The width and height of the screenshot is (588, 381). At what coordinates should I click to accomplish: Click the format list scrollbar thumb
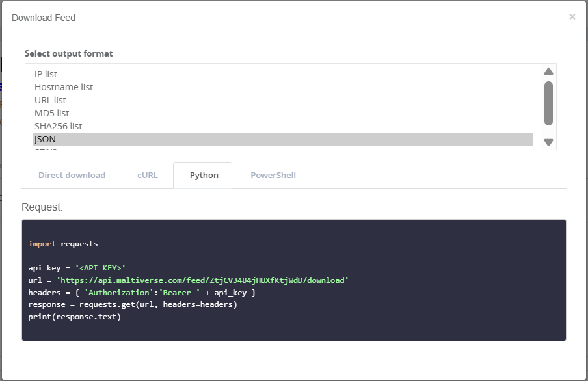point(548,103)
